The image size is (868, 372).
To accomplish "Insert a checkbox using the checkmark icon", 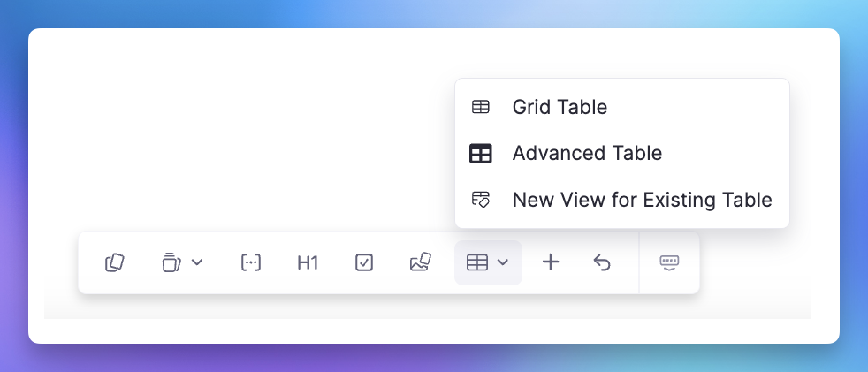I will [364, 262].
